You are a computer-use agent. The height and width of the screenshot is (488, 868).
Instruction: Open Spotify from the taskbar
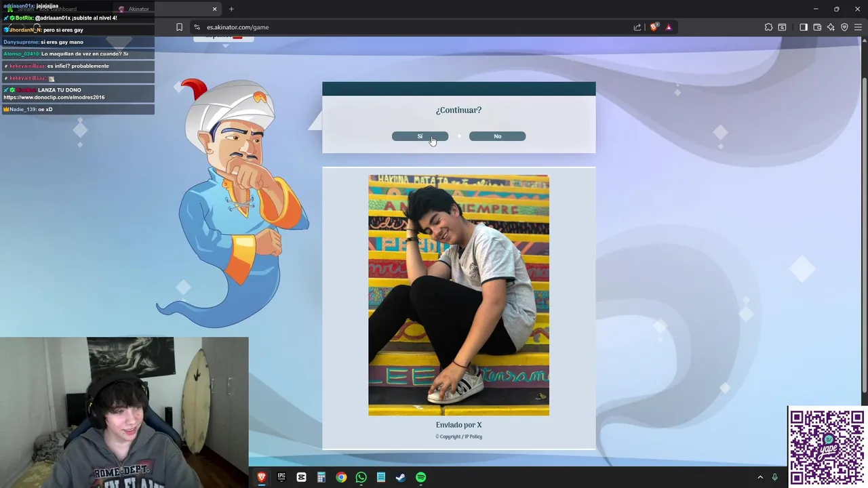[x=420, y=477]
